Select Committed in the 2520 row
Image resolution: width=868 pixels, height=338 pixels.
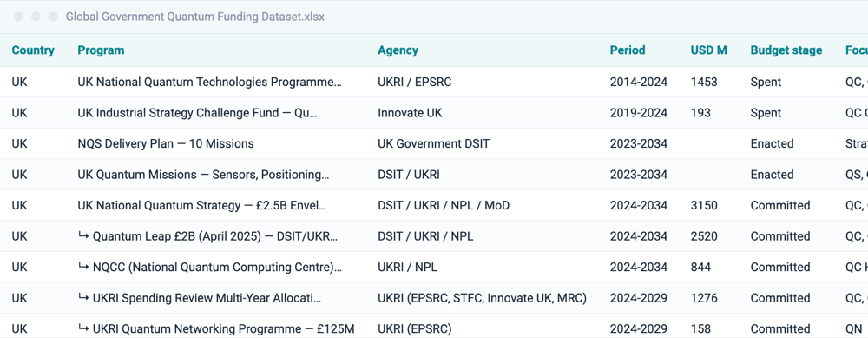780,236
